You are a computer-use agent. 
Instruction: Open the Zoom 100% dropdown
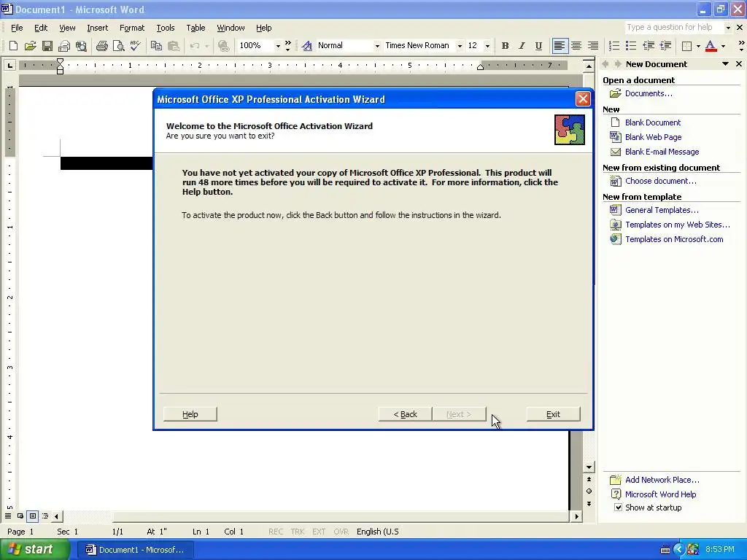click(x=278, y=46)
